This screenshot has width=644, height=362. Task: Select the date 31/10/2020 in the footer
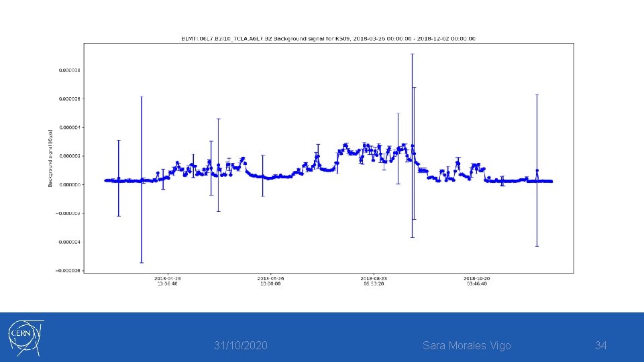tap(241, 346)
